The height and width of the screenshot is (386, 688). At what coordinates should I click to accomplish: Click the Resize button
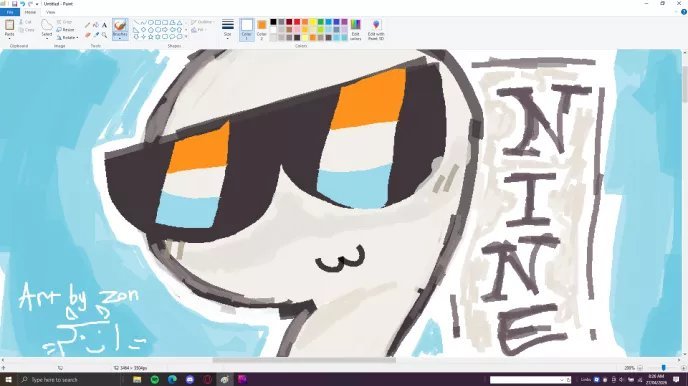[65, 30]
